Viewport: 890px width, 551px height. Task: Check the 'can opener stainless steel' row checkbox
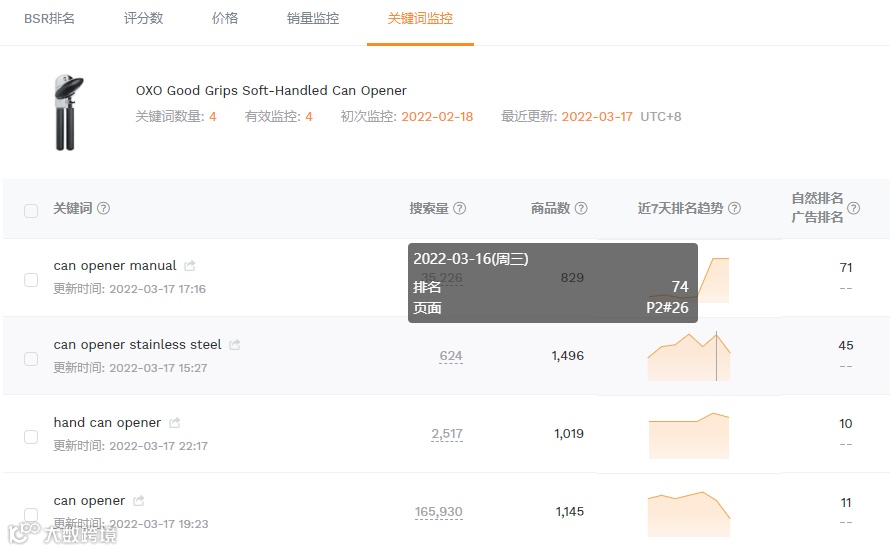(x=31, y=359)
